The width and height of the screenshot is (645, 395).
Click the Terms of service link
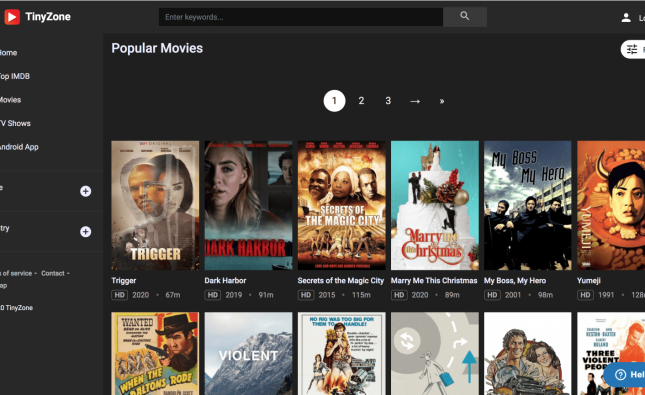click(16, 273)
